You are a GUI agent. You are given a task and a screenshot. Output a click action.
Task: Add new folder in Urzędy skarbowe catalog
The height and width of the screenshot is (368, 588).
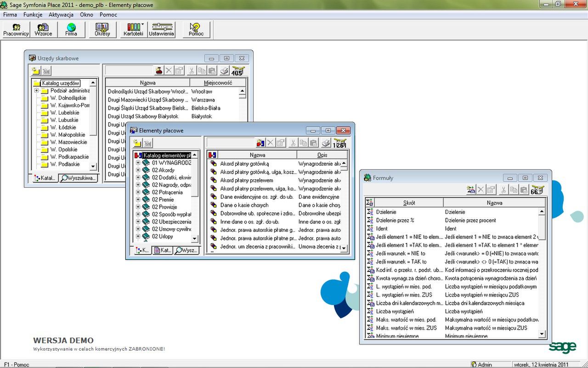(36, 71)
